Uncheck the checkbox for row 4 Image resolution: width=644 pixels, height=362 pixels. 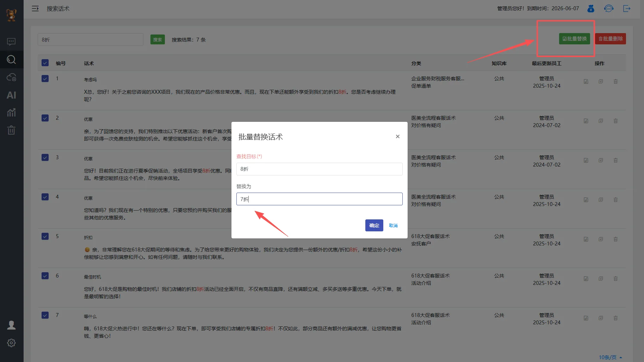click(x=45, y=197)
